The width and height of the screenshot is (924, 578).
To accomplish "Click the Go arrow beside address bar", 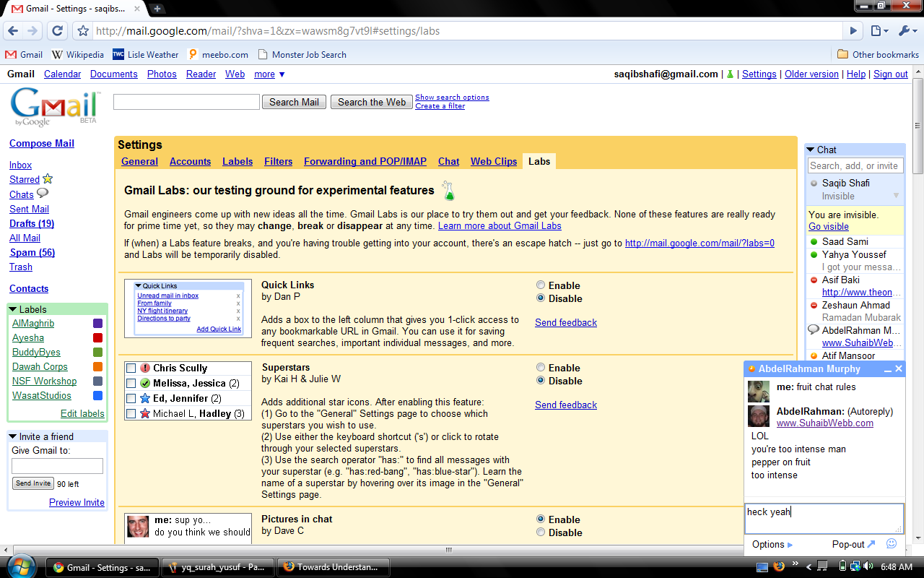I will (x=853, y=31).
